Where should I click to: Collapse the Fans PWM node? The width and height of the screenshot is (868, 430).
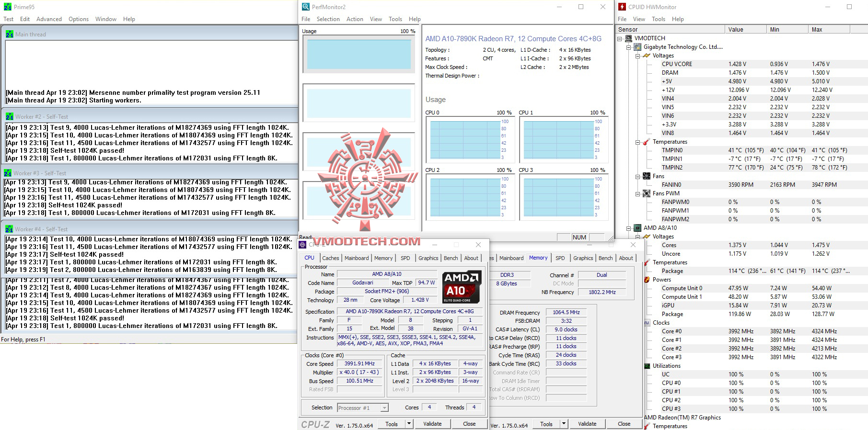[x=637, y=193]
